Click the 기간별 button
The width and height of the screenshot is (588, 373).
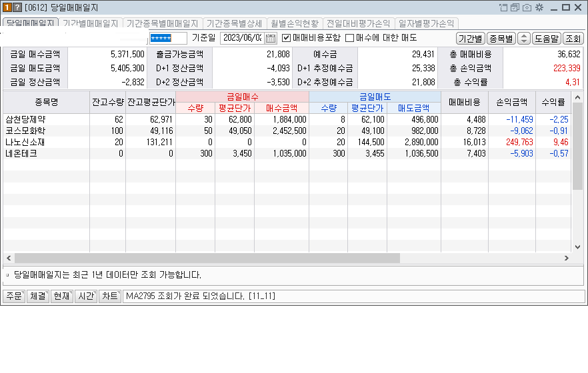(470, 38)
